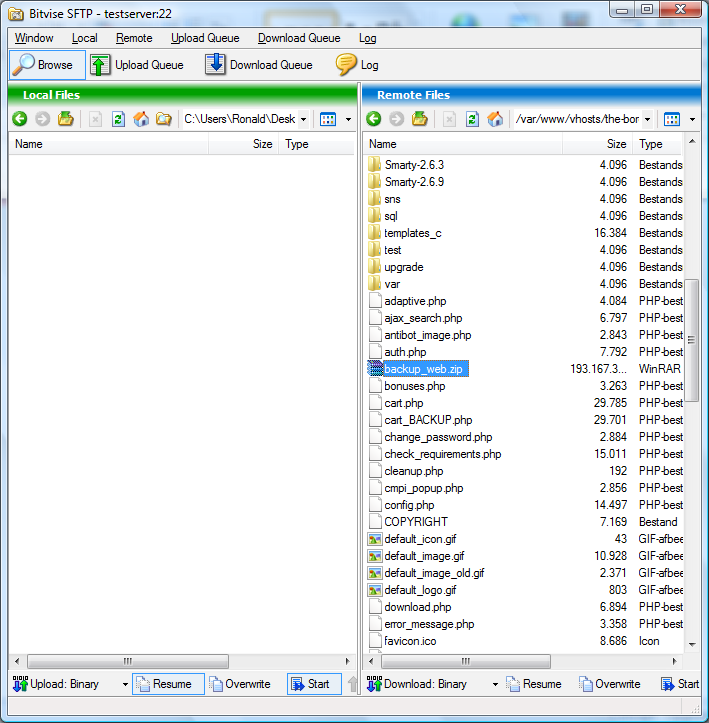Select default_logo.gif file
Viewport: 709px width, 723px height.
tap(420, 590)
